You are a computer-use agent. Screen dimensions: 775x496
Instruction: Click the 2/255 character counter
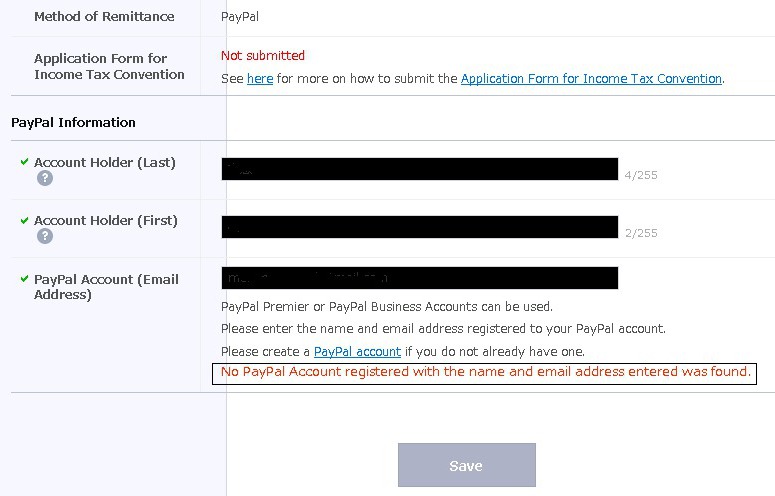pyautogui.click(x=641, y=233)
